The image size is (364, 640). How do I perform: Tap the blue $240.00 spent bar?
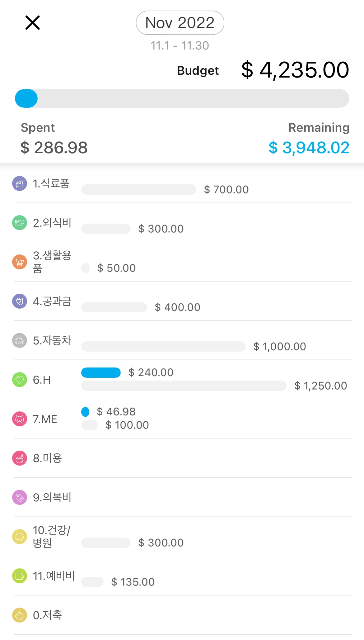[x=101, y=372]
